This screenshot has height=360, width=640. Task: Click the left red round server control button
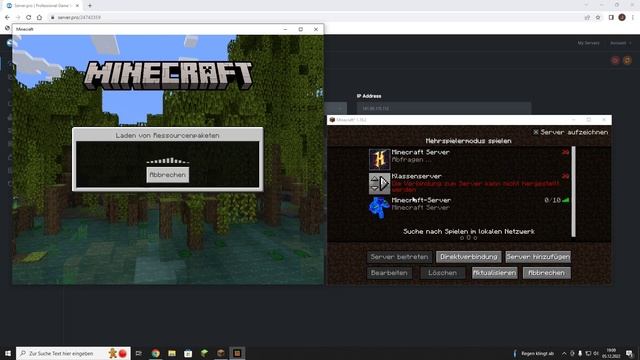[615, 60]
